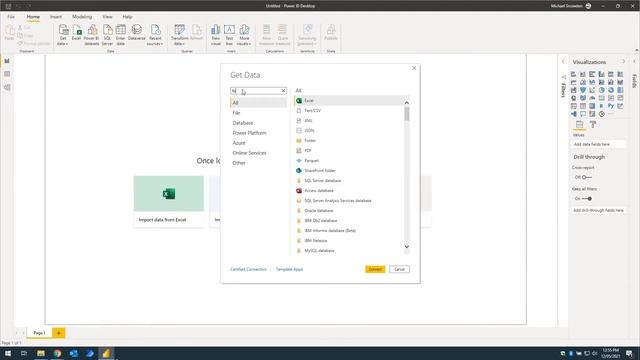This screenshot has width=640, height=360.
Task: Select the Treemap visualization
Action: [x=620, y=90]
